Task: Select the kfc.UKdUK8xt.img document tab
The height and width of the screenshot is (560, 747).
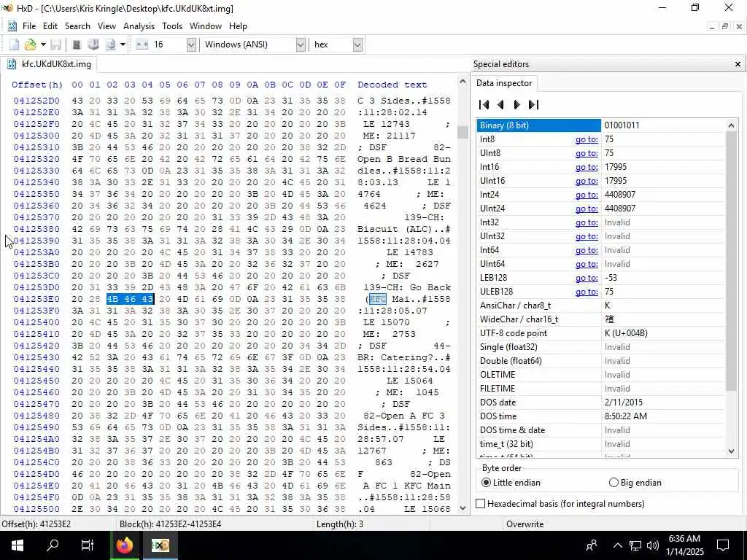Action: coord(49,64)
